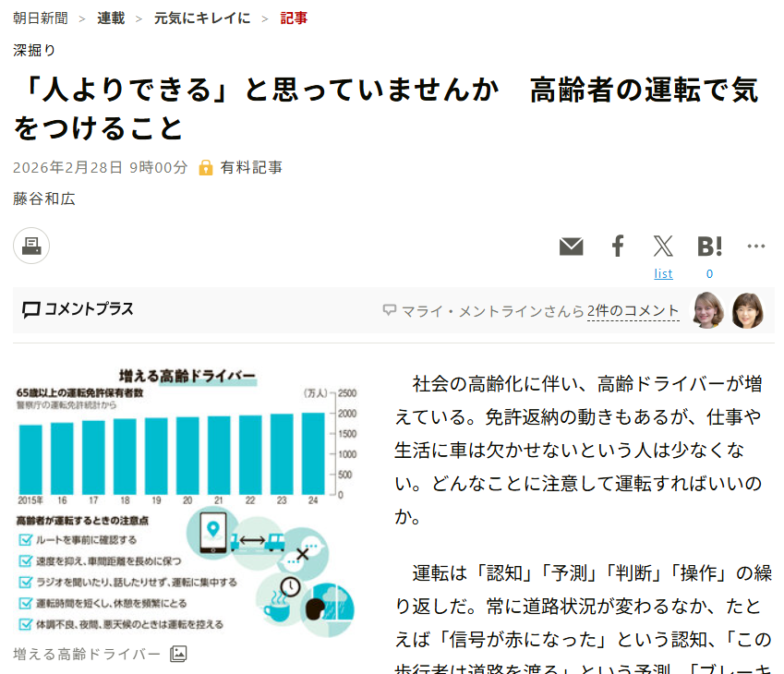Screen dimensions: 784x674
Task: Share the article via the email envelope icon
Action: click(x=571, y=246)
